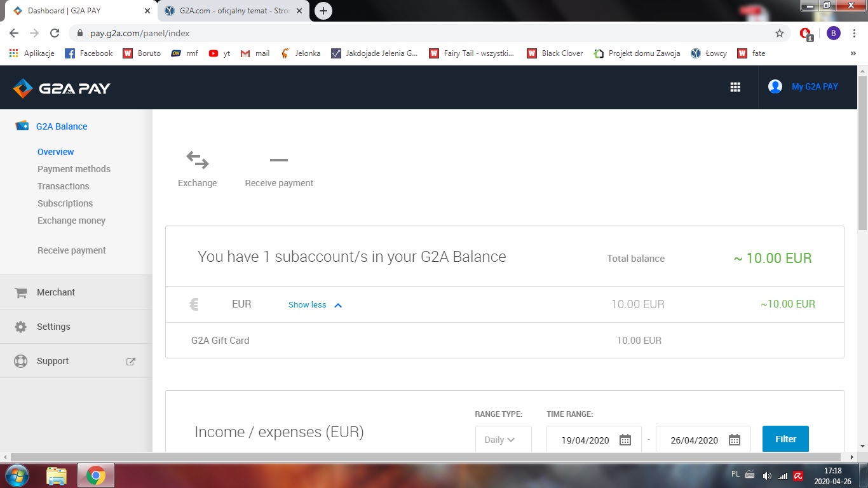Open the mail Gmail bookmark
Screen dimensions: 868x488
coord(255,53)
